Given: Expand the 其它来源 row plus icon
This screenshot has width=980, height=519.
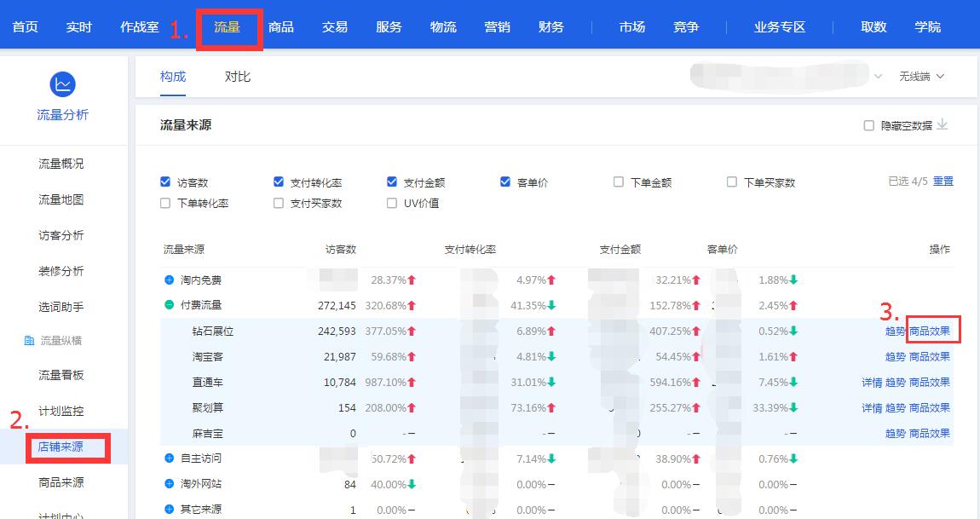Looking at the screenshot, I should pos(169,510).
